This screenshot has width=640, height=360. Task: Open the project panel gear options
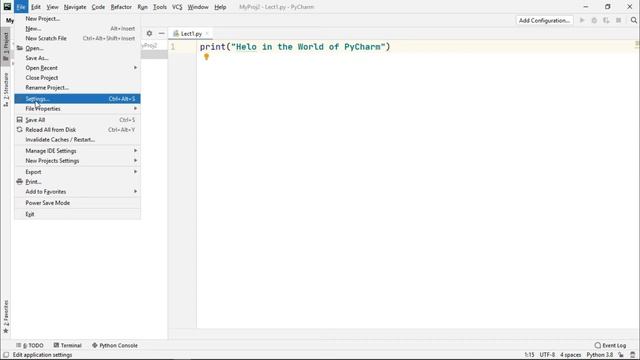(x=149, y=33)
